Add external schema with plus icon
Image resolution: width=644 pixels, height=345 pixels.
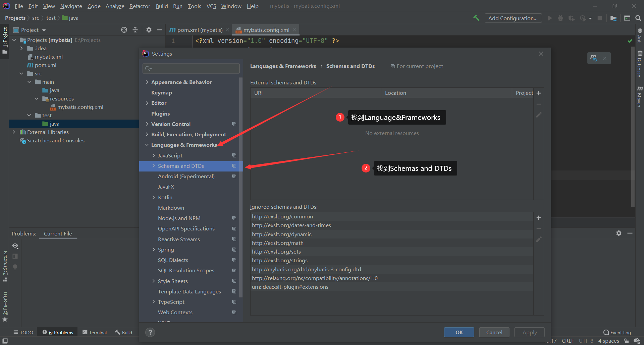coord(539,93)
